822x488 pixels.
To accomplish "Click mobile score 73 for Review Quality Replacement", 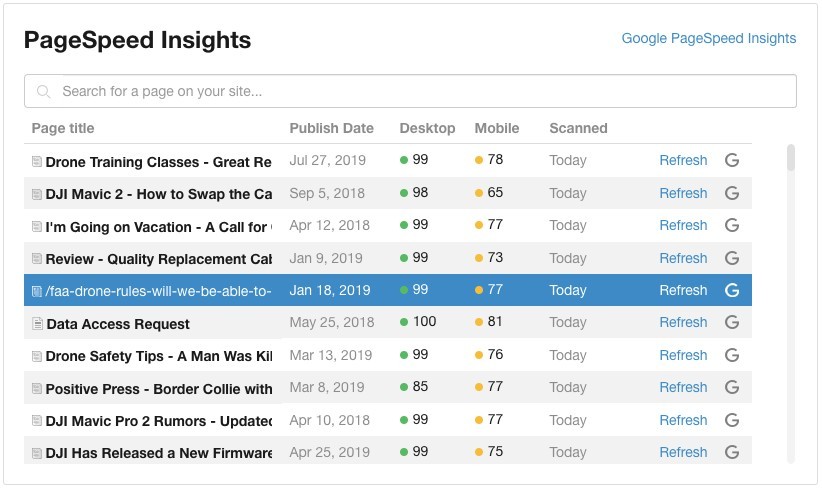I will pos(495,257).
